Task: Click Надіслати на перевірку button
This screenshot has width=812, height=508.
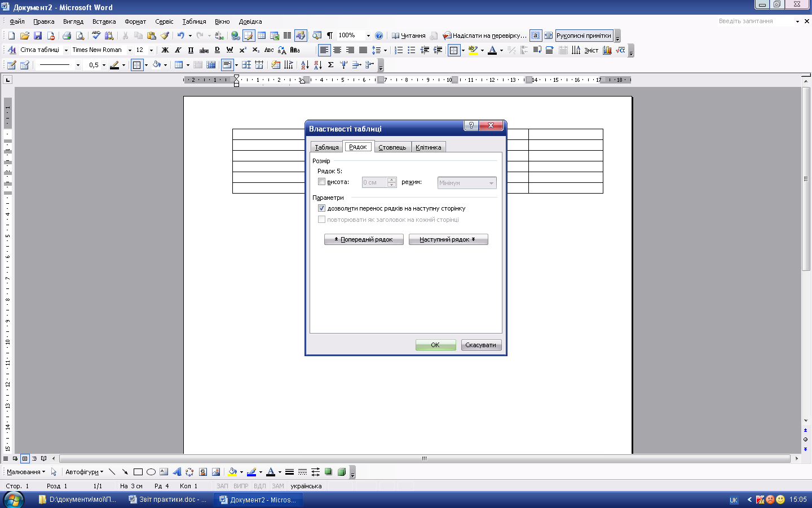Action: (485, 36)
